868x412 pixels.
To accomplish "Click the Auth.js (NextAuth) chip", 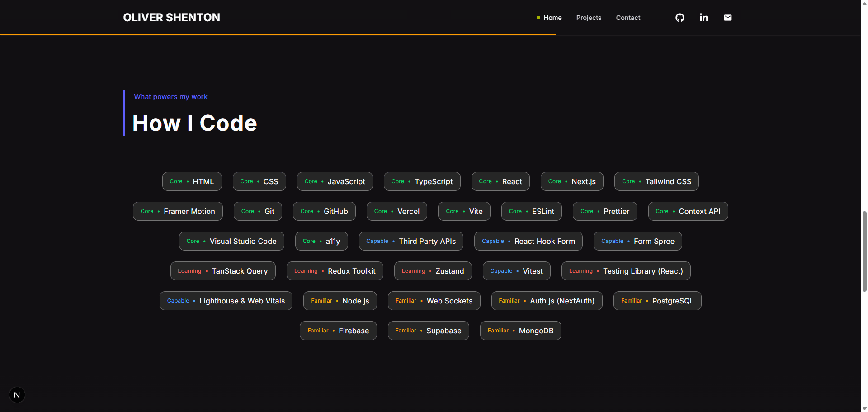I will (547, 301).
